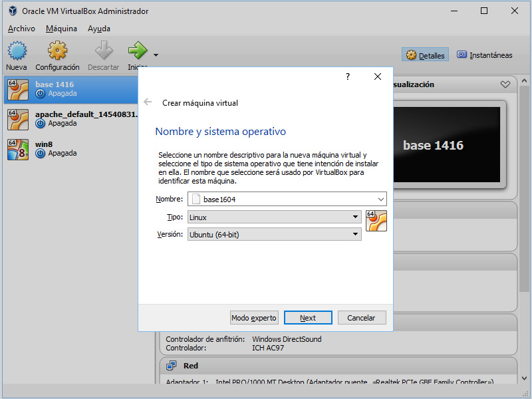The height and width of the screenshot is (399, 532).
Task: Click apache_default machine OS icon
Action: click(18, 120)
